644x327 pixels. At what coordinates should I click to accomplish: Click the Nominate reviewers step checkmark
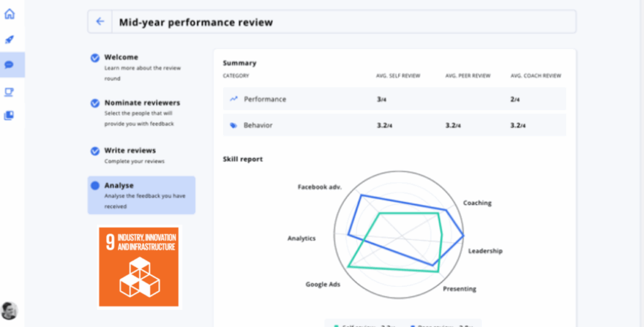pyautogui.click(x=95, y=103)
